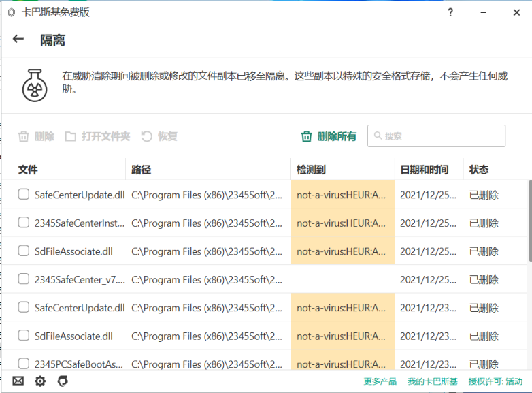The height and width of the screenshot is (393, 532).
Task: Open help with the question mark icon
Action: pyautogui.click(x=450, y=12)
